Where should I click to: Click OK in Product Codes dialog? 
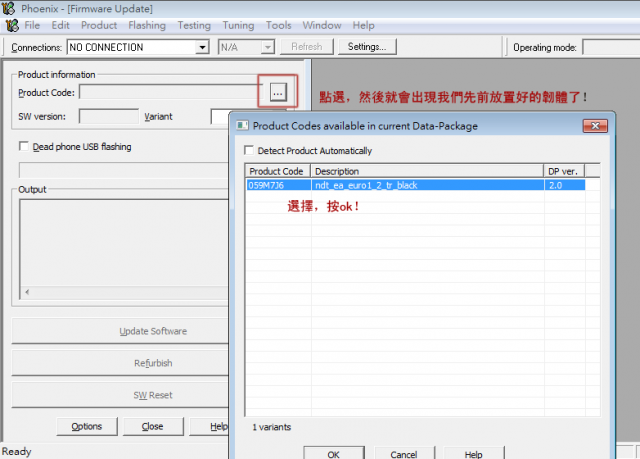point(333,454)
